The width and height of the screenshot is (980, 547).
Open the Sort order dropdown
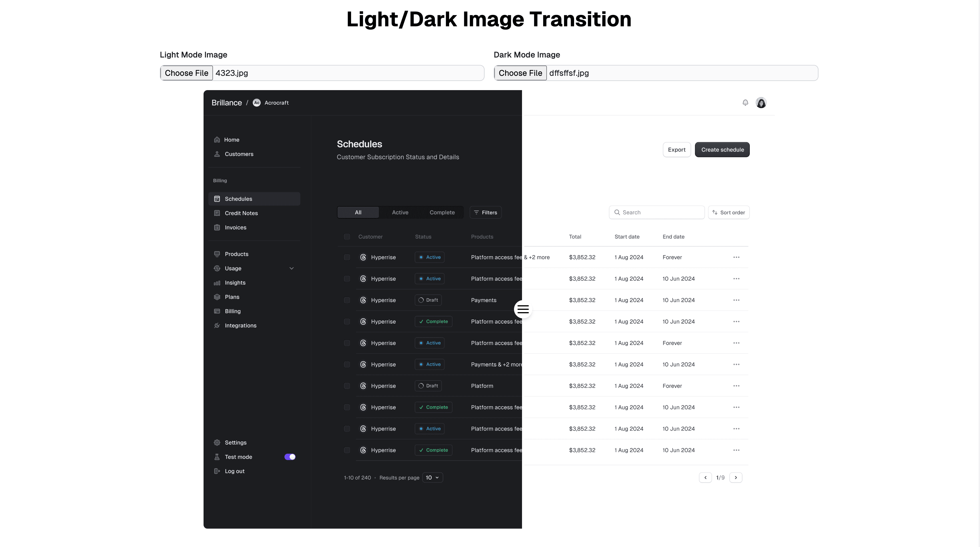point(728,212)
